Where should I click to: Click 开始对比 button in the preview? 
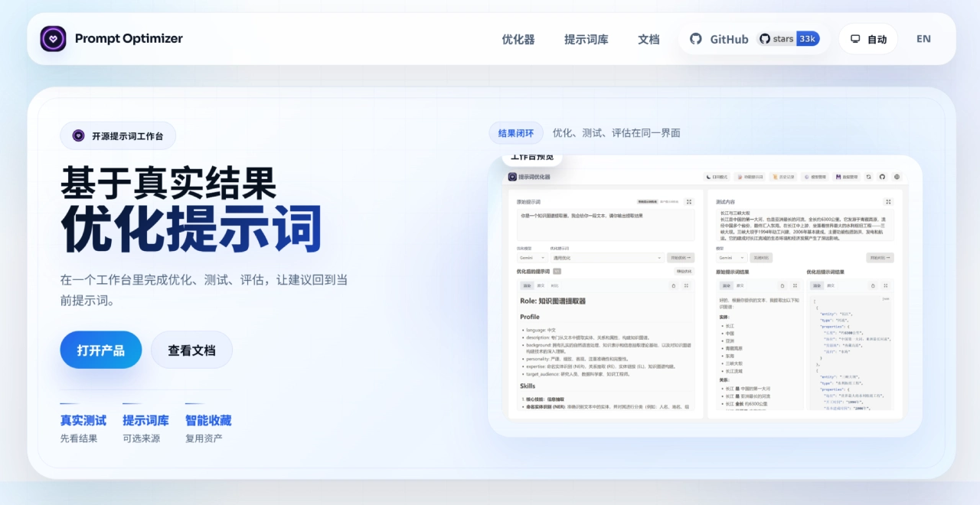(880, 258)
